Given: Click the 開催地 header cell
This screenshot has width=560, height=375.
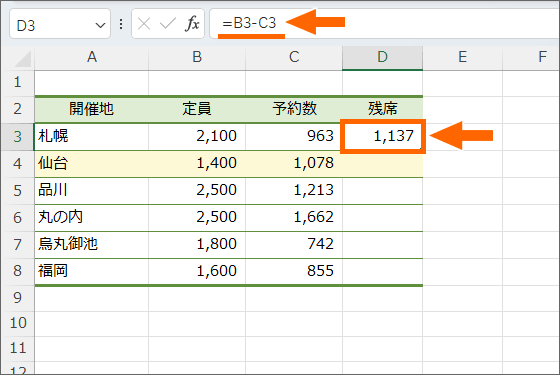Looking at the screenshot, I should (x=92, y=109).
